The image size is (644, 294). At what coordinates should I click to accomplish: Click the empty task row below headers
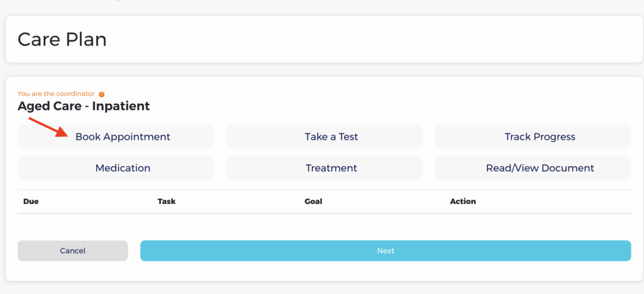tap(324, 223)
